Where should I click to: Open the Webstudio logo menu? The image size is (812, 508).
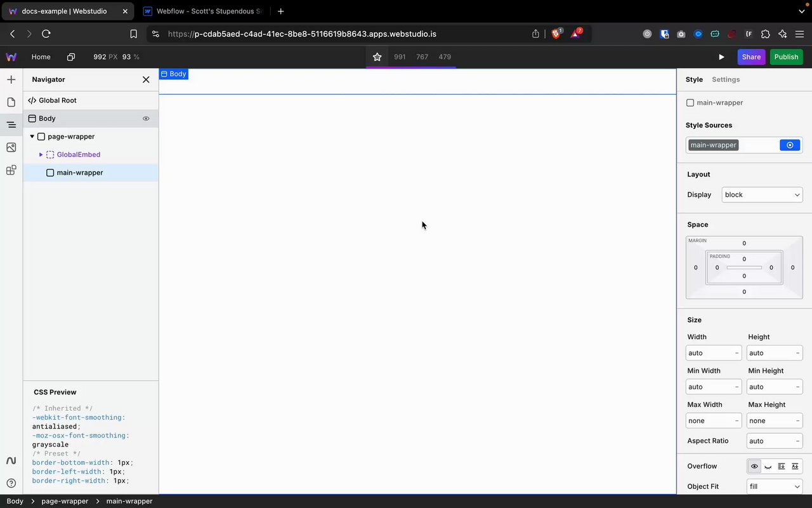11,57
